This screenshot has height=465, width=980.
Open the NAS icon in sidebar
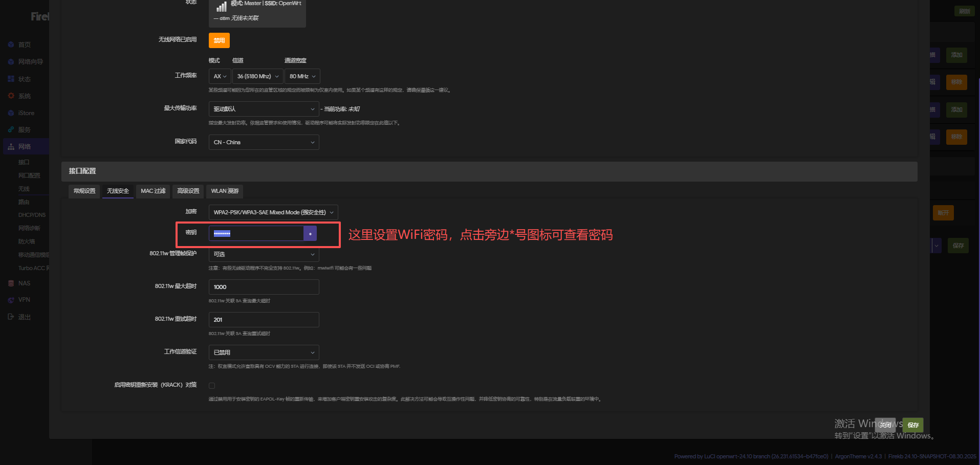pyautogui.click(x=11, y=283)
